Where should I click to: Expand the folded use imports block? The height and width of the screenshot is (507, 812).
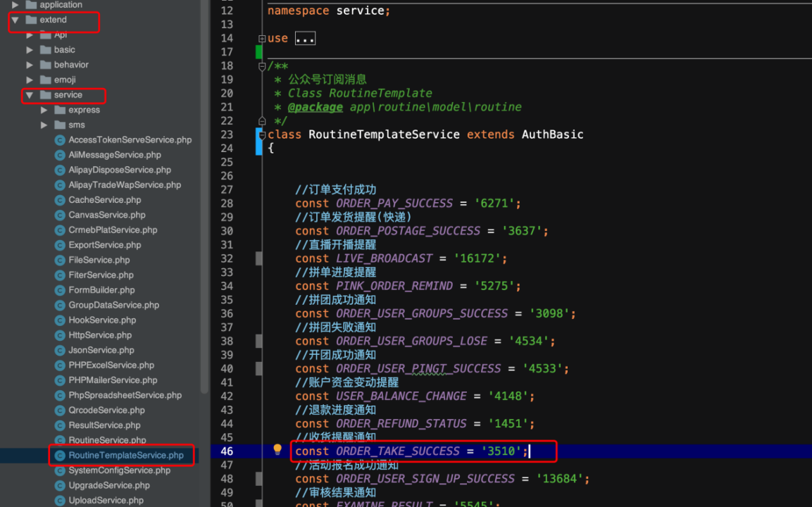pos(262,38)
